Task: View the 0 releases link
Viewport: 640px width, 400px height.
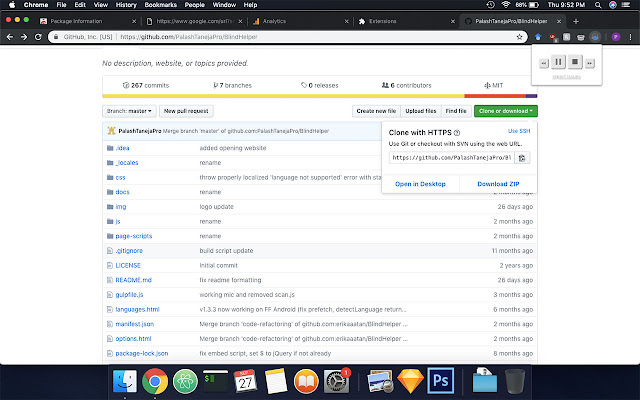Action: pyautogui.click(x=320, y=85)
